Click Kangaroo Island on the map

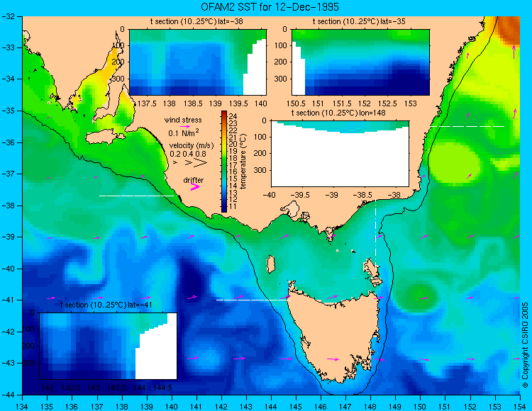pos(104,137)
